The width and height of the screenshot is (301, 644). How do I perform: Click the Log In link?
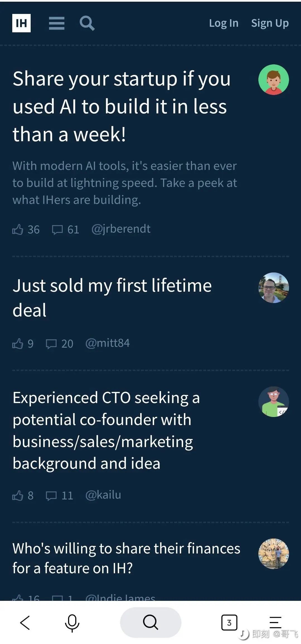point(224,23)
